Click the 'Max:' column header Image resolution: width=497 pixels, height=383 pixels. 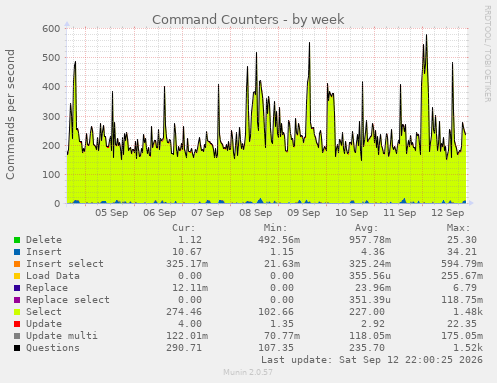(x=458, y=228)
